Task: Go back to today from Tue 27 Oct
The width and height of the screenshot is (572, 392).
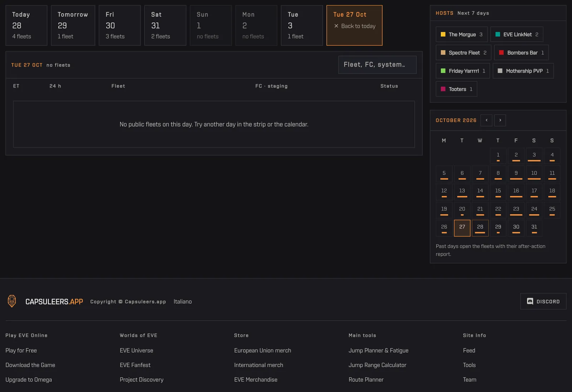Action: tap(354, 26)
